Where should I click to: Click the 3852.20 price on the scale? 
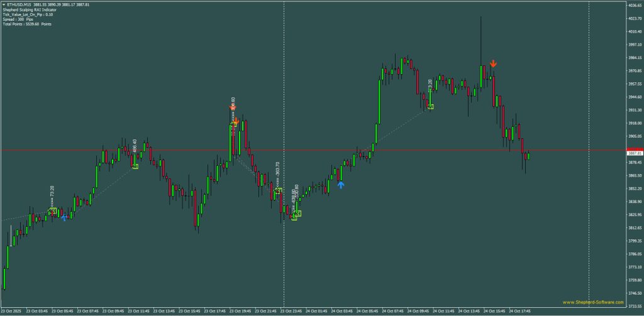[635, 188]
